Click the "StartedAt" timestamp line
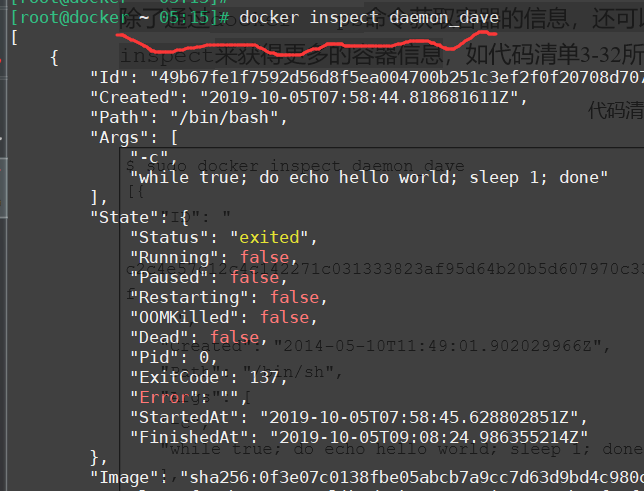Viewport: 644px width, 491px height. click(359, 417)
